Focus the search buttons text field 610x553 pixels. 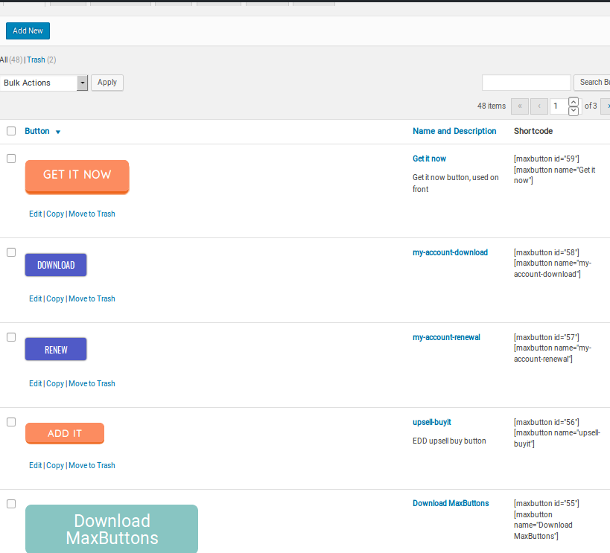tap(526, 83)
